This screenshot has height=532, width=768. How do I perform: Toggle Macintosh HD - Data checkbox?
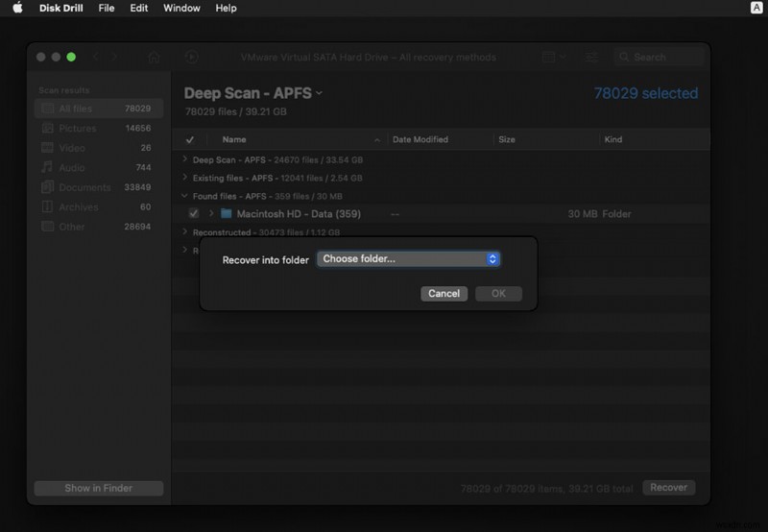coord(194,213)
